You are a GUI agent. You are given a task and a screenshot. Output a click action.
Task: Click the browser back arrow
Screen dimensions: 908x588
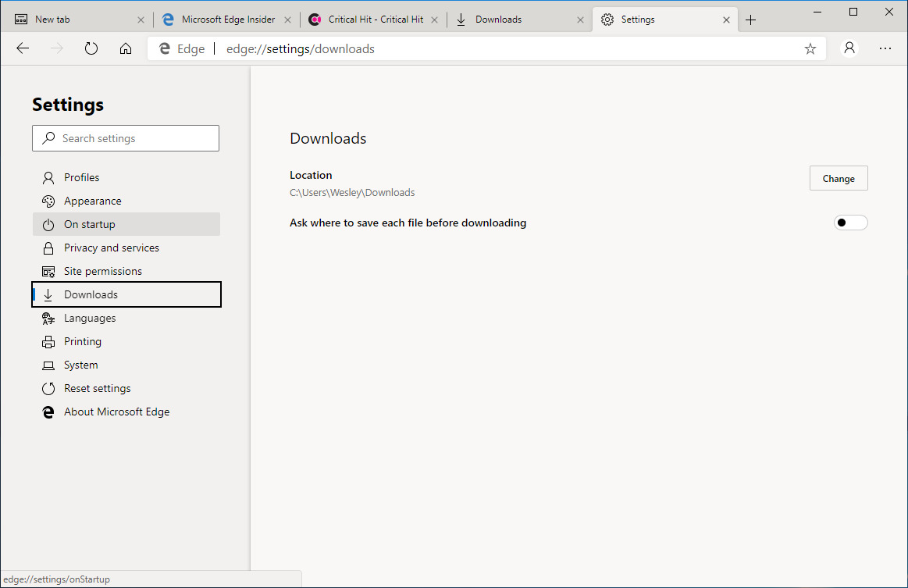click(23, 48)
